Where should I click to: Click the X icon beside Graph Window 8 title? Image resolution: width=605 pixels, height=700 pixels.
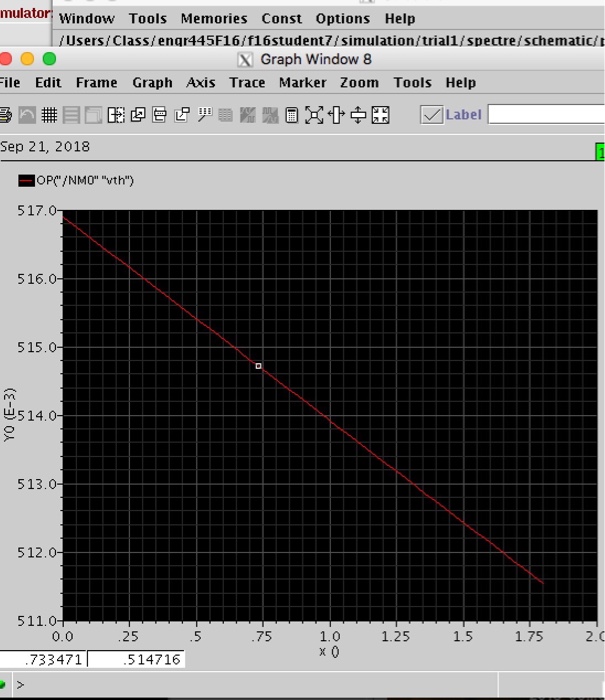pyautogui.click(x=245, y=59)
